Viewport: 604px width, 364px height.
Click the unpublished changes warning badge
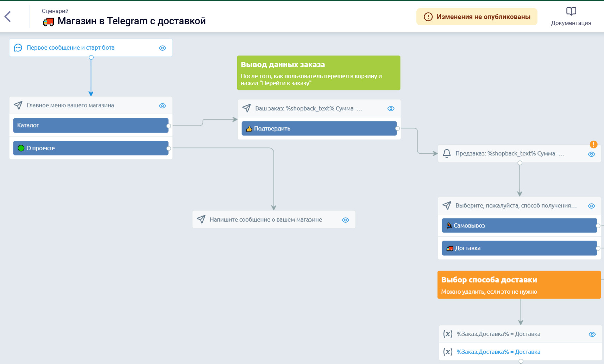point(477,17)
